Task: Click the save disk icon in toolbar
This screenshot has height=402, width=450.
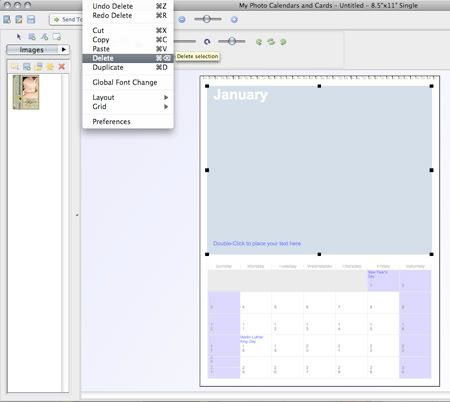Action: (x=31, y=19)
